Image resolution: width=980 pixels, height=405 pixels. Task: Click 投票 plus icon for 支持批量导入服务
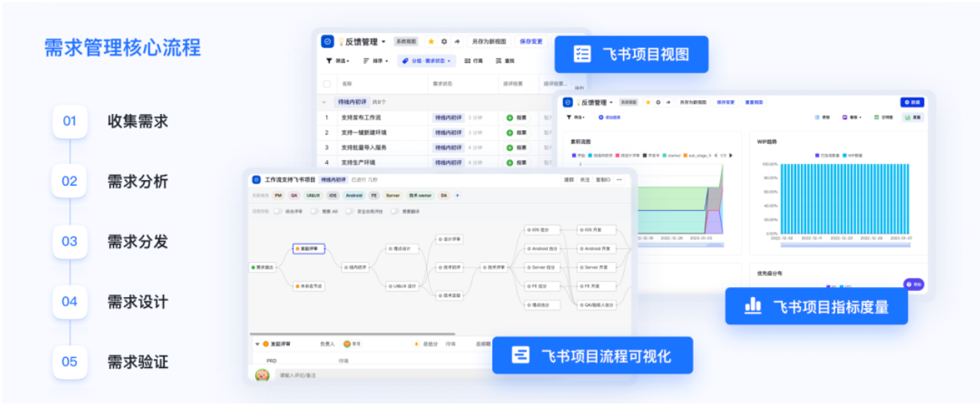click(x=510, y=147)
